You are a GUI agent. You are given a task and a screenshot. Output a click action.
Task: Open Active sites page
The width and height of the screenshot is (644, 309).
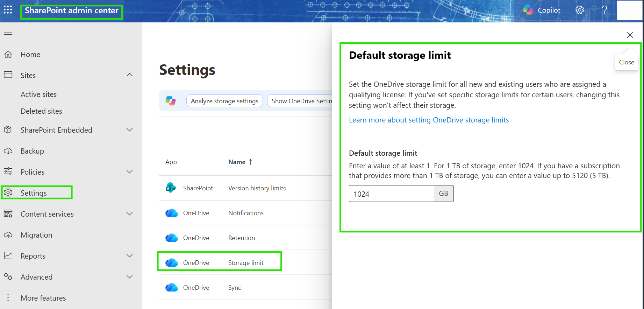coord(38,94)
